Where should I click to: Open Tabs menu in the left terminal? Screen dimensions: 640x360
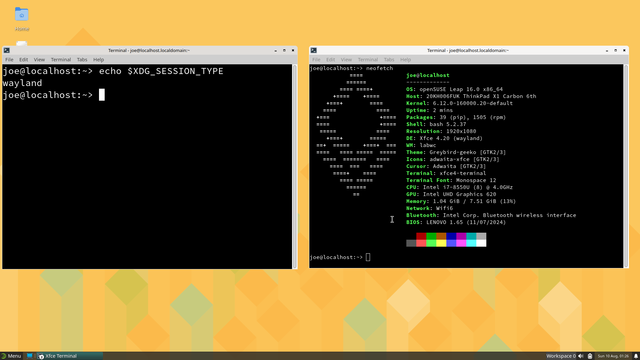tap(82, 60)
